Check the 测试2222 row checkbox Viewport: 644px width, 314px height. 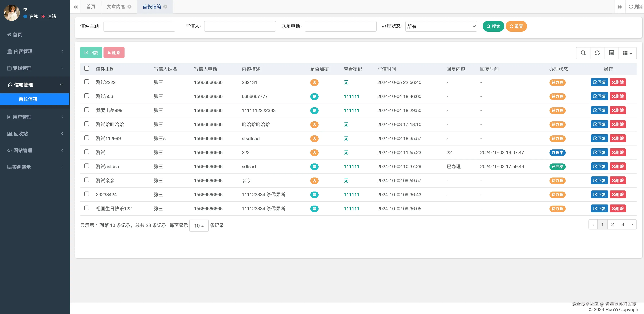coord(86,82)
